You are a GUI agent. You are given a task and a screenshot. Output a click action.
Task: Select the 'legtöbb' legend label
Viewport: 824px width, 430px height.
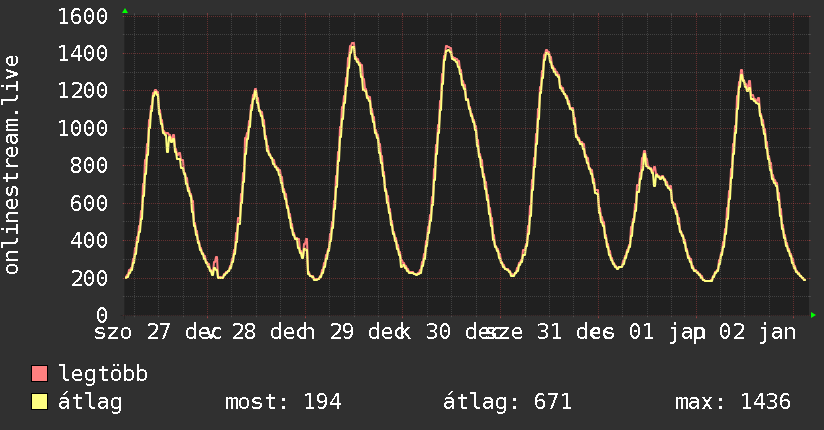pos(104,375)
